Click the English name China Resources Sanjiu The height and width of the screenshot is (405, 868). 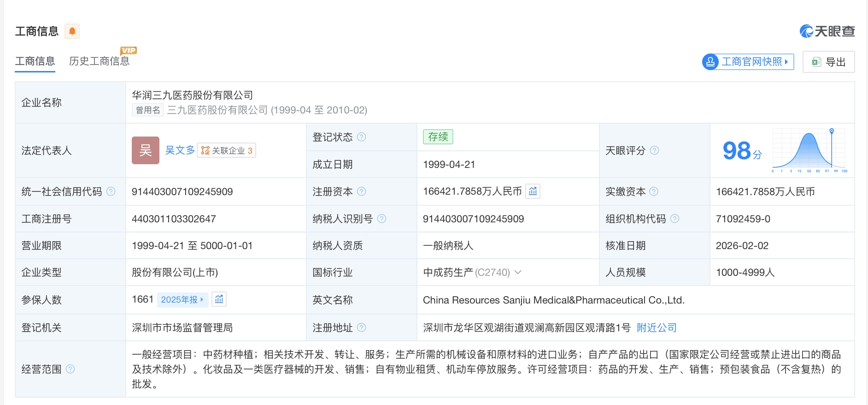[x=554, y=300]
